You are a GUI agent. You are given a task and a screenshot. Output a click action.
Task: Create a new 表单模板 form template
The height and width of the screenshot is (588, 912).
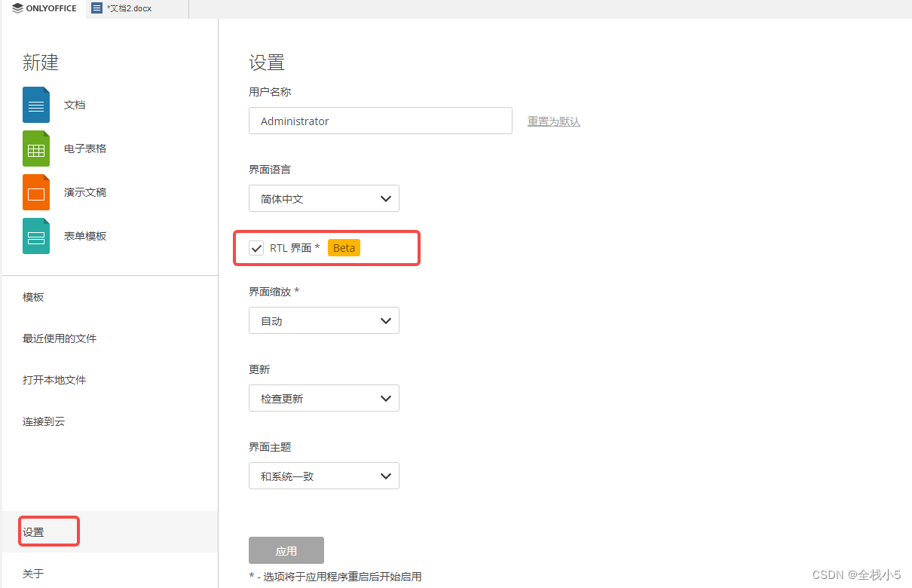coord(84,236)
